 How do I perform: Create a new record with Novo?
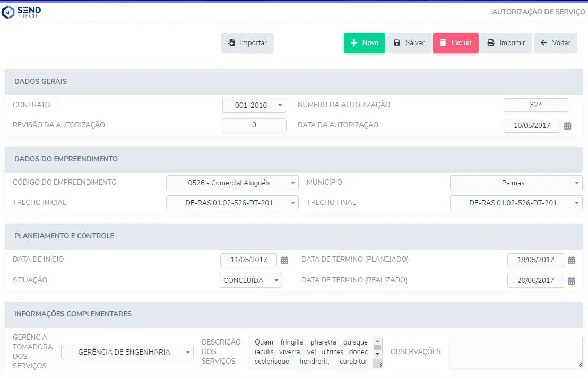pos(365,43)
